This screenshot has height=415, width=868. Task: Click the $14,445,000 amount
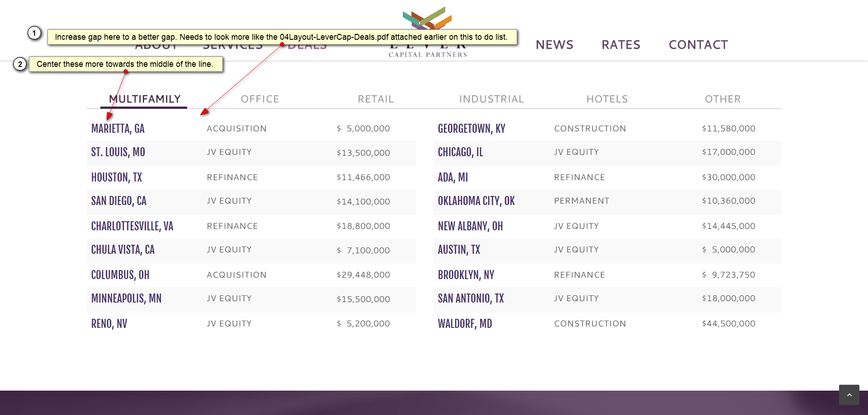coord(729,226)
